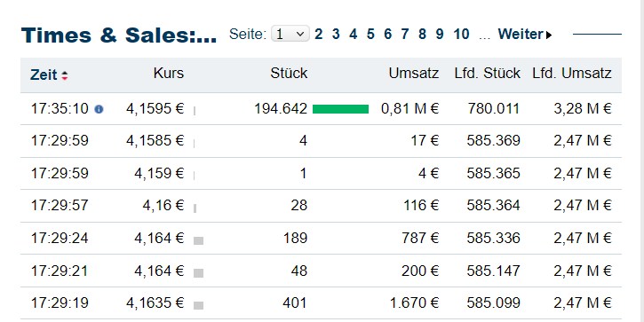Click the gray bar at 17:29:24 row

point(198,240)
